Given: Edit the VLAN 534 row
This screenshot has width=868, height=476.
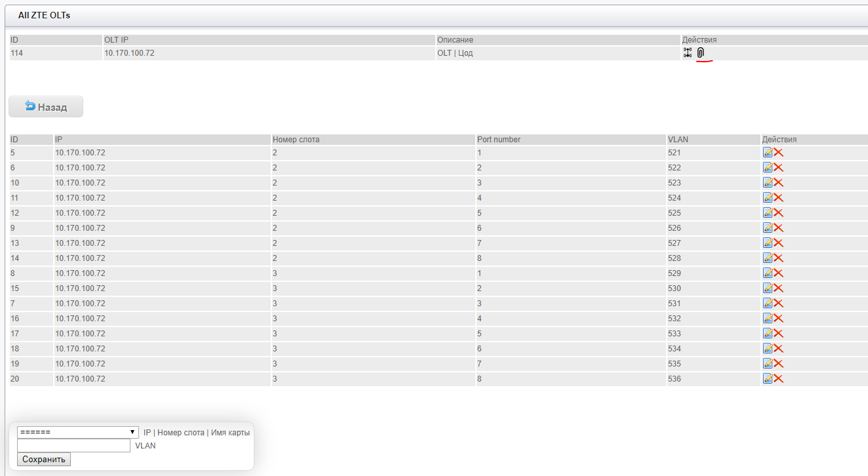Looking at the screenshot, I should point(768,348).
